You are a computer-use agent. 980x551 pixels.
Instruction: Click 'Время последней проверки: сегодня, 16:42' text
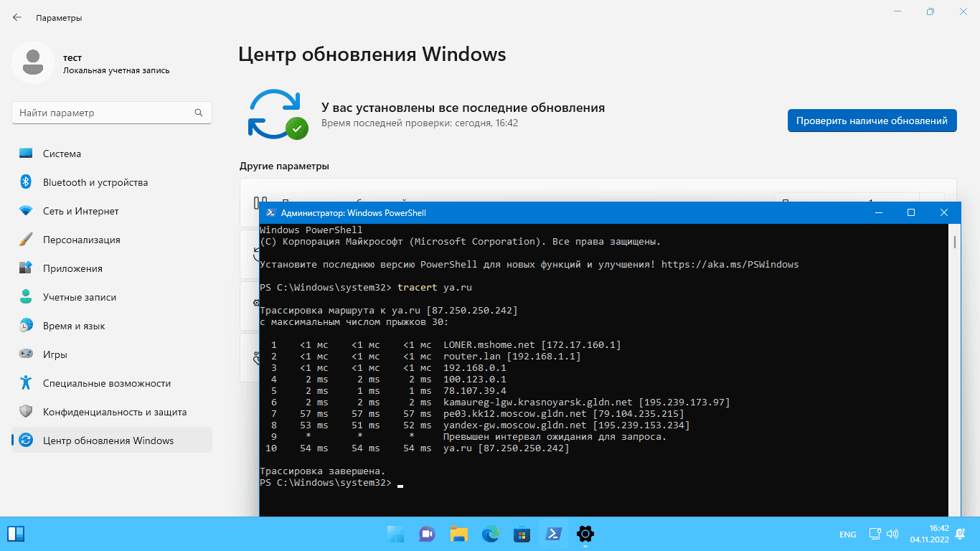[420, 123]
